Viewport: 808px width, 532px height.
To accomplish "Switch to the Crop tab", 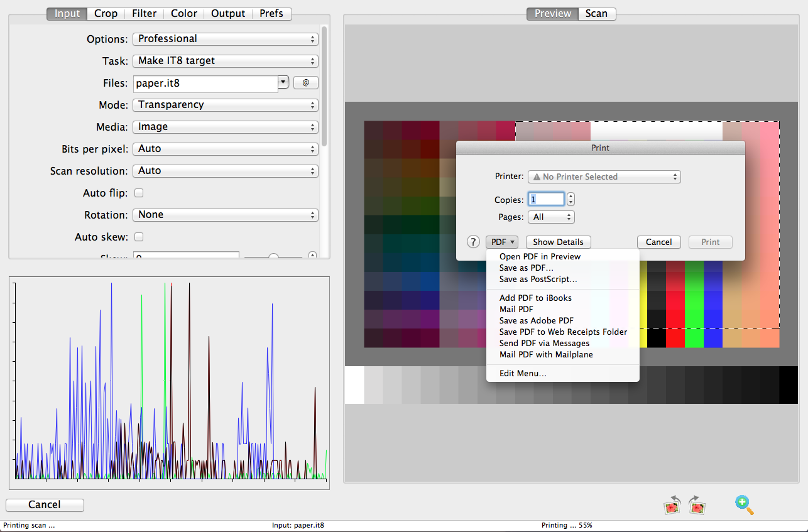I will coord(106,13).
